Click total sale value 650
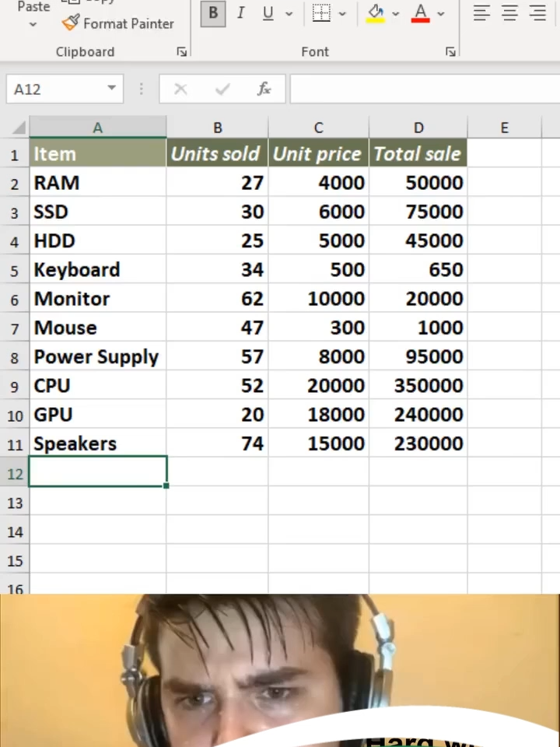The image size is (560, 747). 418,270
